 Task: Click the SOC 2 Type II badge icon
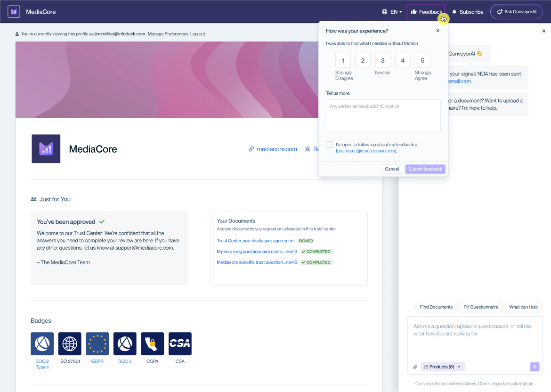click(42, 344)
